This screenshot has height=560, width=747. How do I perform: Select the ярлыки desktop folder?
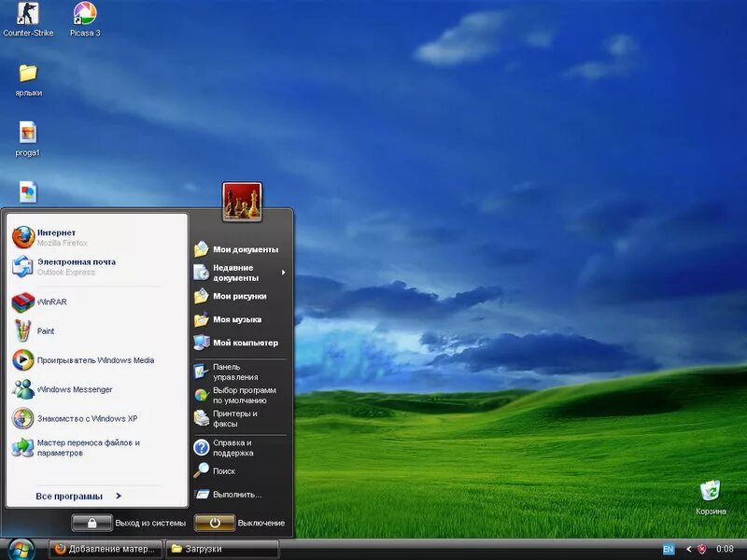pyautogui.click(x=28, y=80)
